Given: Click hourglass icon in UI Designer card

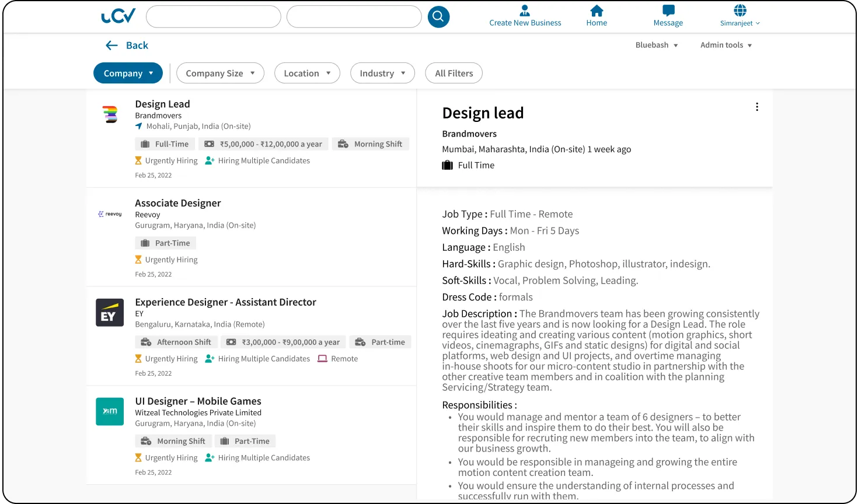Looking at the screenshot, I should (138, 458).
